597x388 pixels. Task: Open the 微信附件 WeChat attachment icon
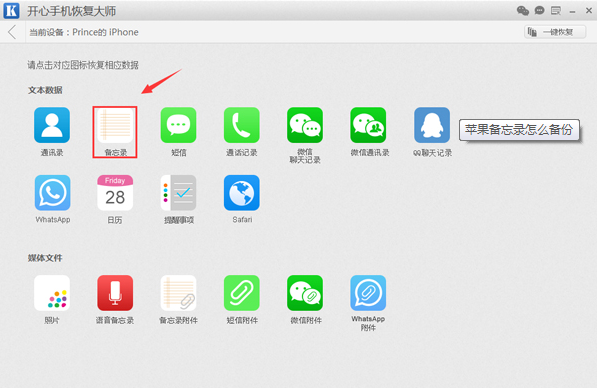[305, 293]
